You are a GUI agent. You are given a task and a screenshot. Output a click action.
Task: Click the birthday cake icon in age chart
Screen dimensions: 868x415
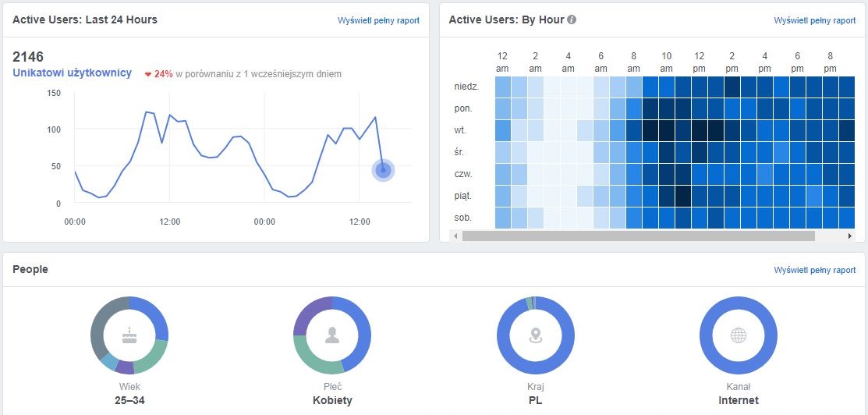coord(129,335)
